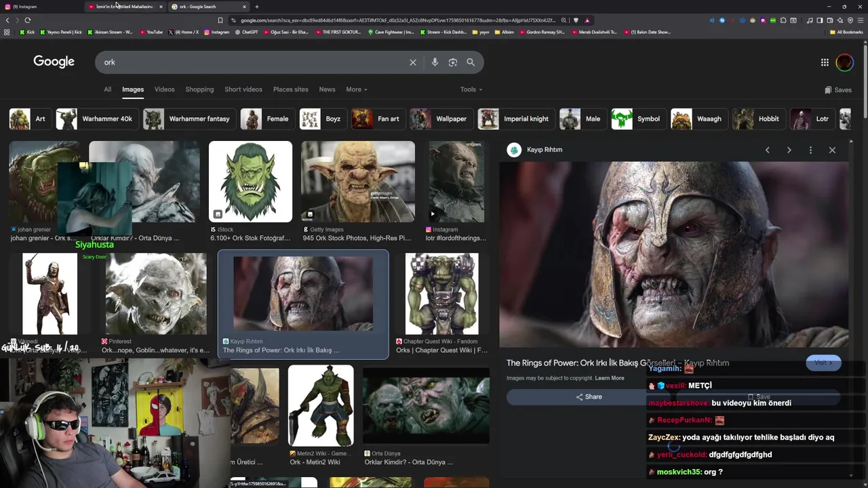Open the ChatGPT bookmark

(x=247, y=32)
